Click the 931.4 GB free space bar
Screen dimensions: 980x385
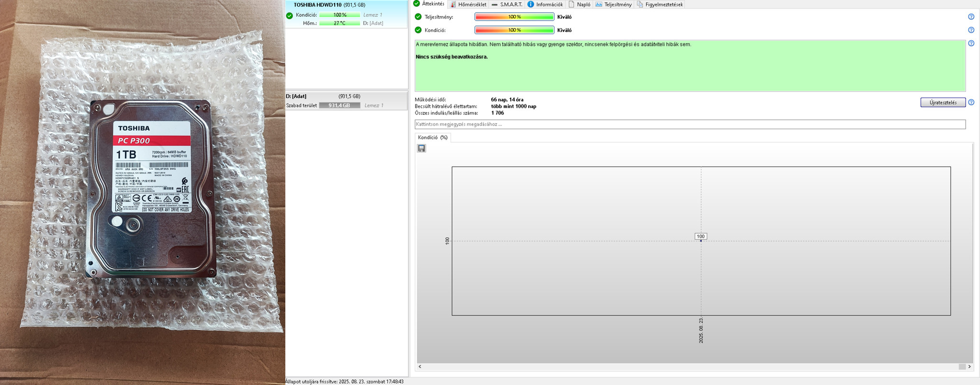pyautogui.click(x=339, y=105)
